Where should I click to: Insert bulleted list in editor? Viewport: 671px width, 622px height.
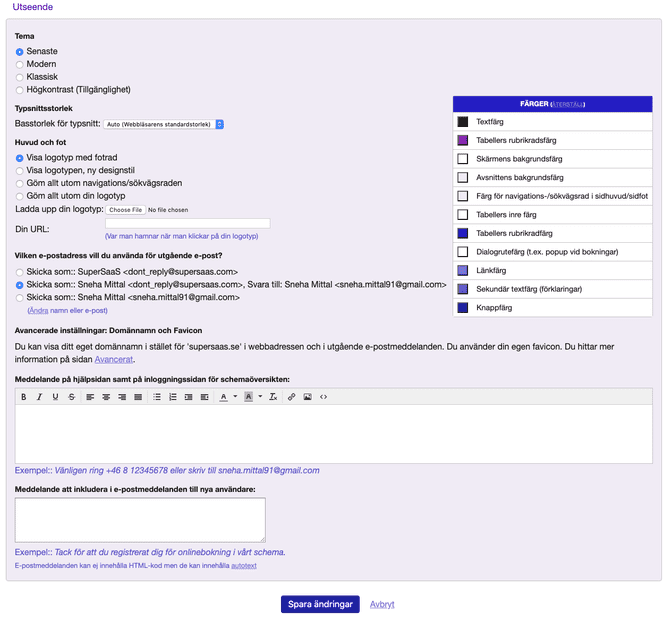[x=157, y=397]
